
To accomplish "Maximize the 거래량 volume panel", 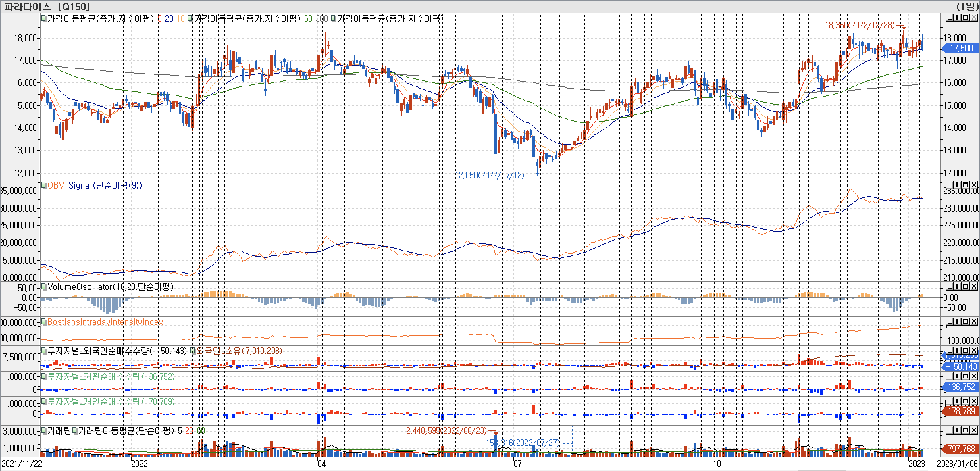I will coord(965,430).
